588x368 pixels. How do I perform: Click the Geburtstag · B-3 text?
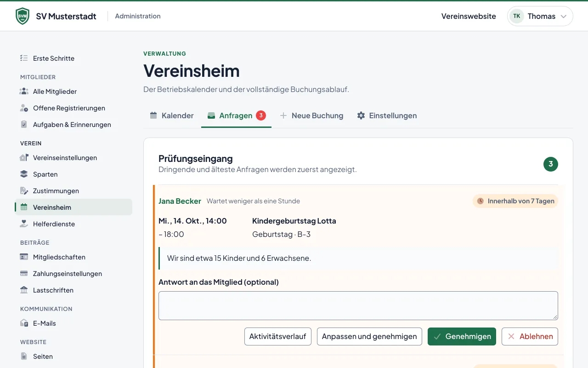click(x=281, y=234)
